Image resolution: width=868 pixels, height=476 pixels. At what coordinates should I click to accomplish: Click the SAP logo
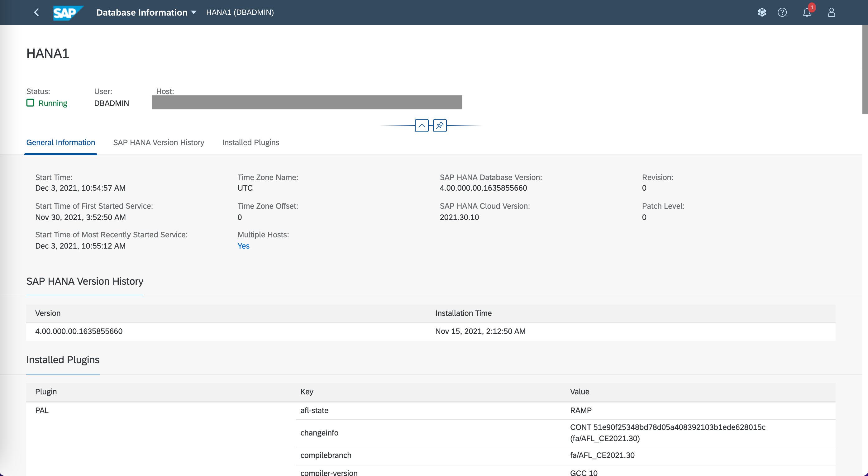(x=68, y=13)
